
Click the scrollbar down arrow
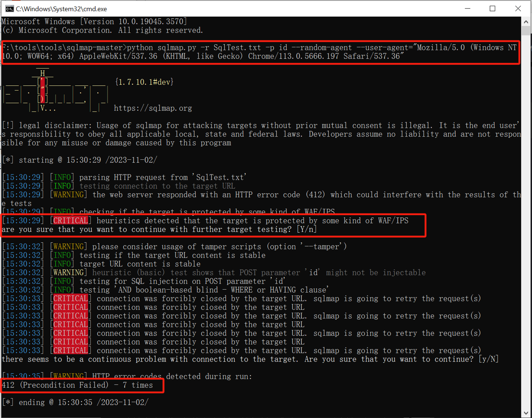(x=526, y=413)
